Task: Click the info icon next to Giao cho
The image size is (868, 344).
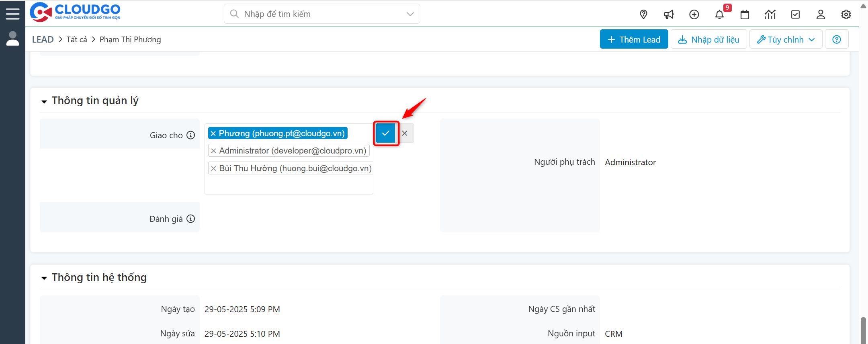Action: [x=191, y=135]
